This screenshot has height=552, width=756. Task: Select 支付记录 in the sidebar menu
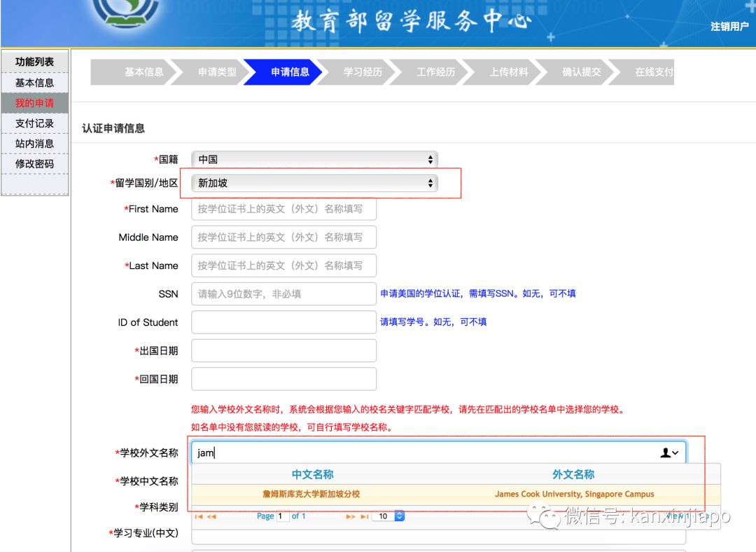(x=35, y=123)
